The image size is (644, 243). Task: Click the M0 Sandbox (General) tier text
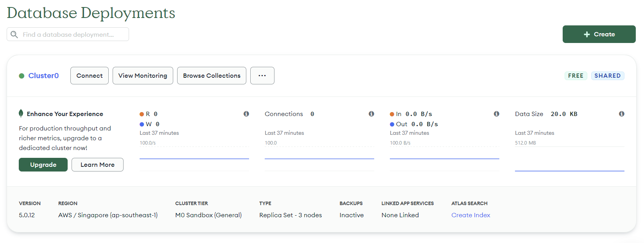click(208, 215)
